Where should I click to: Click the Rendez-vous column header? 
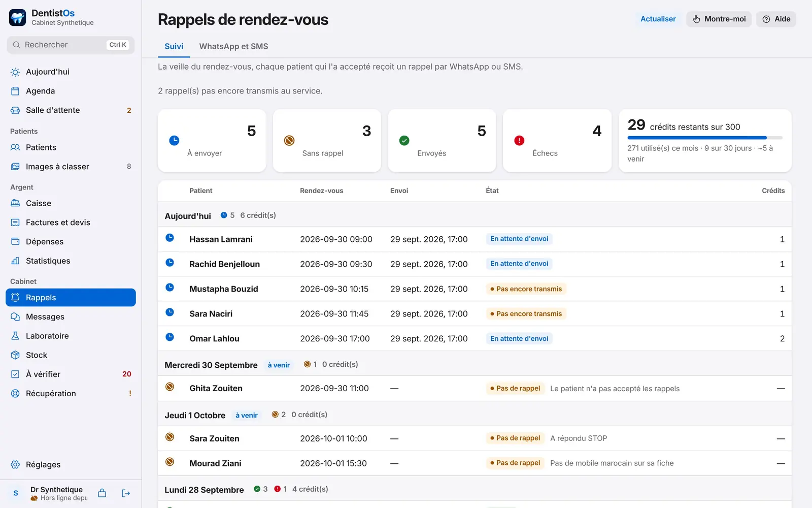(321, 190)
